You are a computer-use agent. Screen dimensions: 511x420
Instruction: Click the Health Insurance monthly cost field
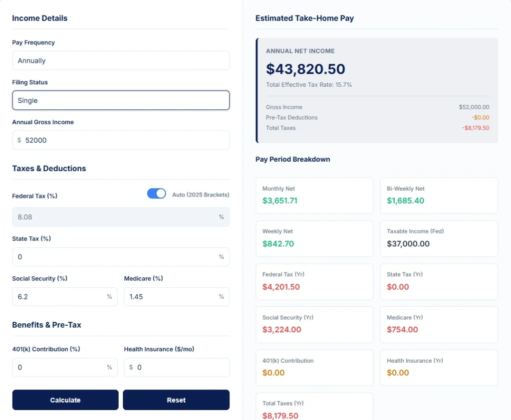coord(176,367)
